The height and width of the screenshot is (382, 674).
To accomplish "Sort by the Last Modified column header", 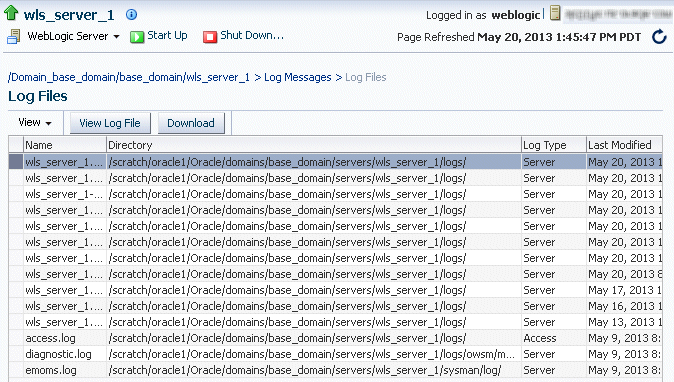I will point(624,145).
